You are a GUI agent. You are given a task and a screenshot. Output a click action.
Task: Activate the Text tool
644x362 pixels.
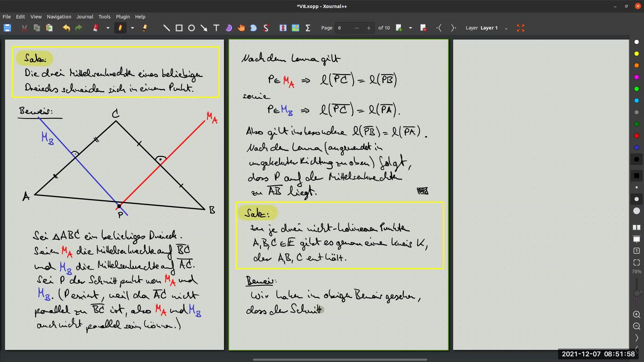coord(216,28)
